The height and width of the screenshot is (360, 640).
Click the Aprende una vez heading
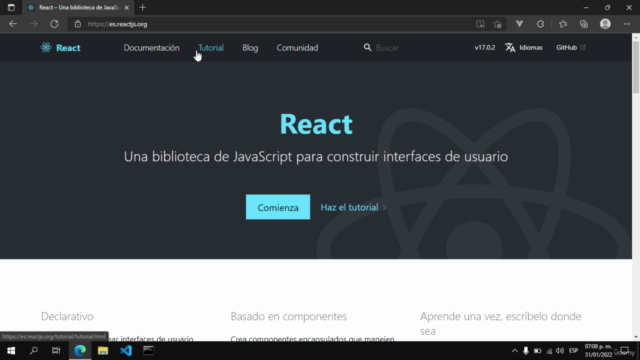(x=500, y=323)
